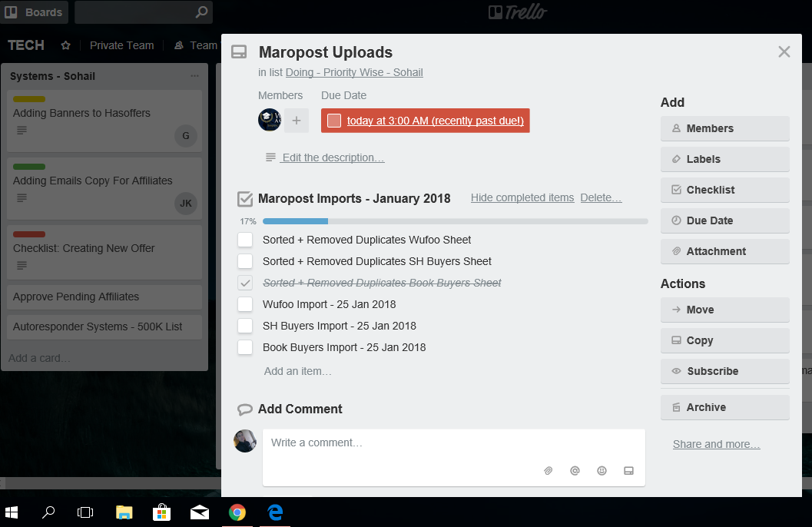
Task: Click the Labels button in sidebar
Action: pyautogui.click(x=725, y=159)
